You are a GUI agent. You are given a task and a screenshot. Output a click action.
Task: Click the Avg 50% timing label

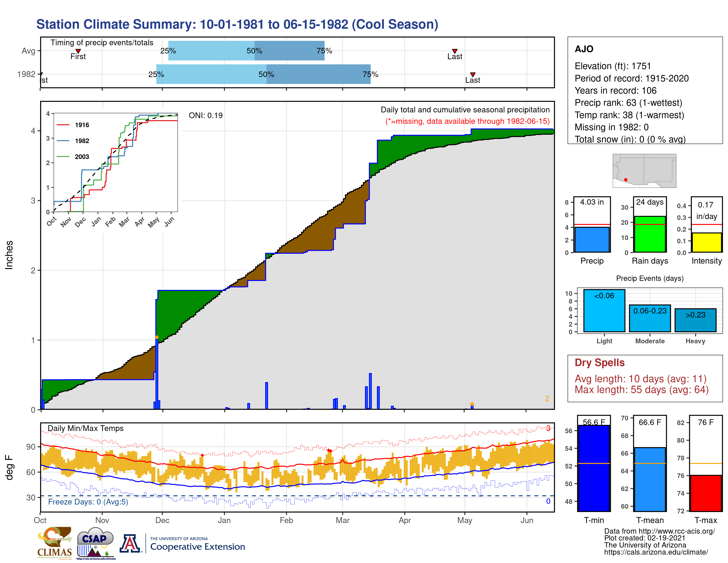tap(254, 51)
